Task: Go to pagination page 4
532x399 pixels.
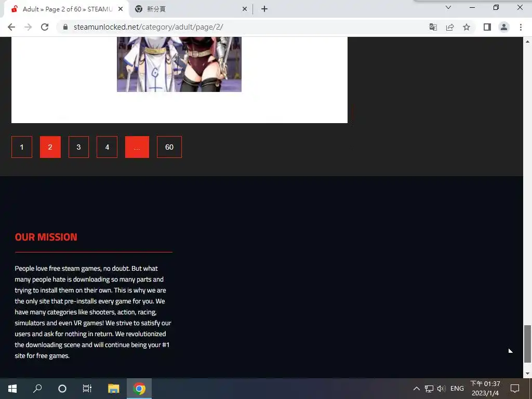Action: (x=107, y=147)
